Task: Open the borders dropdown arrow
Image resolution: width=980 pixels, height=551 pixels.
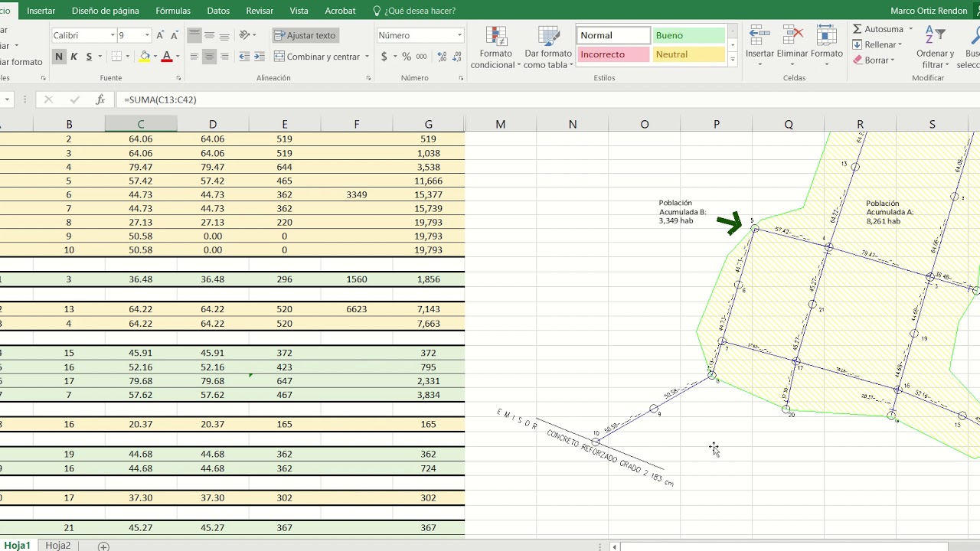Action: (x=128, y=57)
